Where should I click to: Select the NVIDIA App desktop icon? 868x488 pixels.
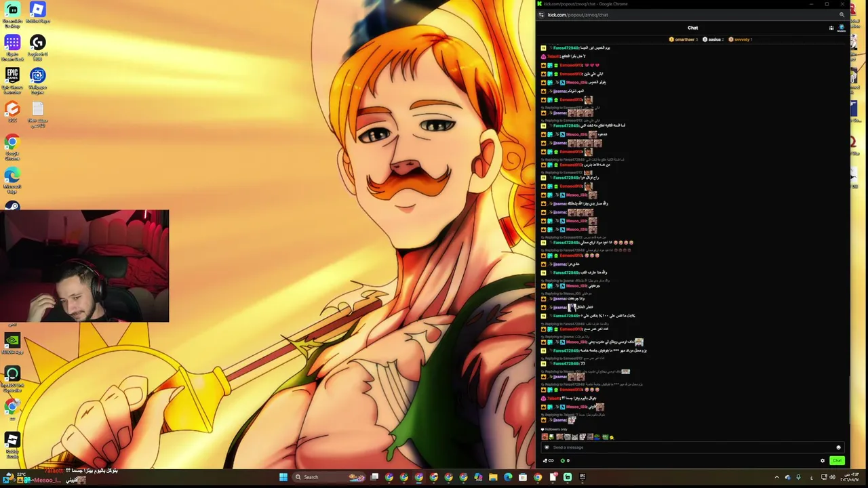coord(12,344)
